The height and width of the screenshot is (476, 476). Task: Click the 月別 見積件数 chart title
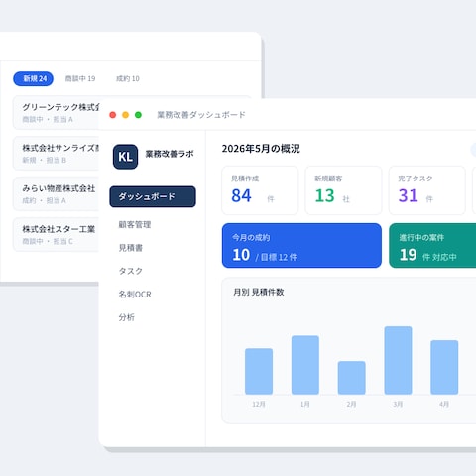coord(259,292)
